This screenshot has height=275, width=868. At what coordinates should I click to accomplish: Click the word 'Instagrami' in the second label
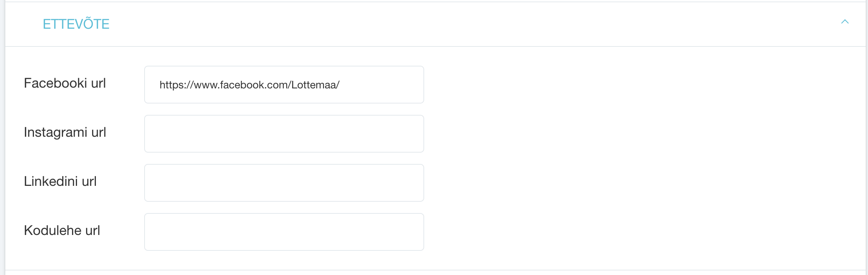tap(55, 132)
